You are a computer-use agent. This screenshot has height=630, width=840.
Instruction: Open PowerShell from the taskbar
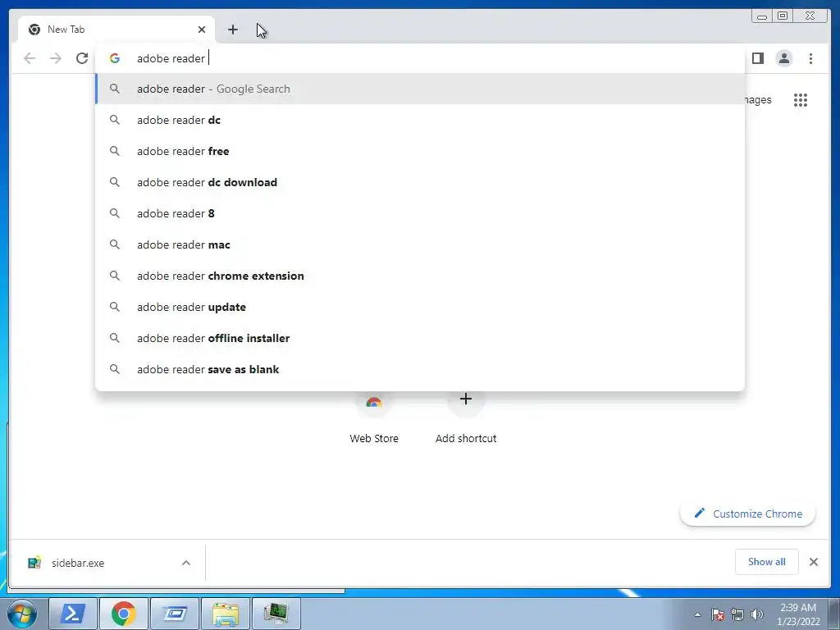(x=73, y=614)
